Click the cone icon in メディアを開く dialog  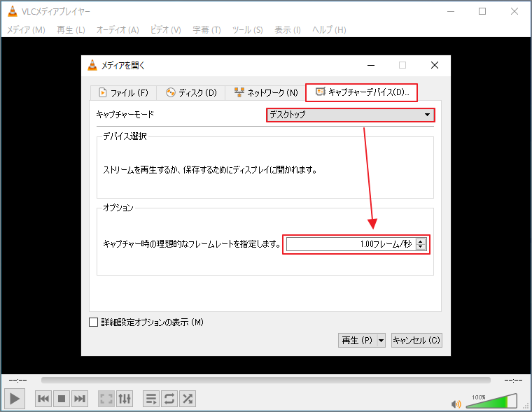pyautogui.click(x=92, y=65)
